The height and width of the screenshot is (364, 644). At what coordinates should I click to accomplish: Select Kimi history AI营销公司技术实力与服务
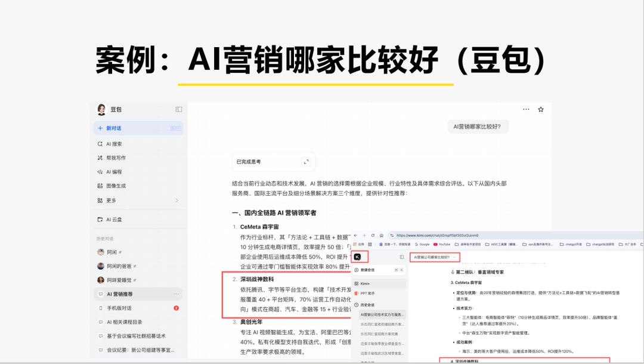point(382,314)
